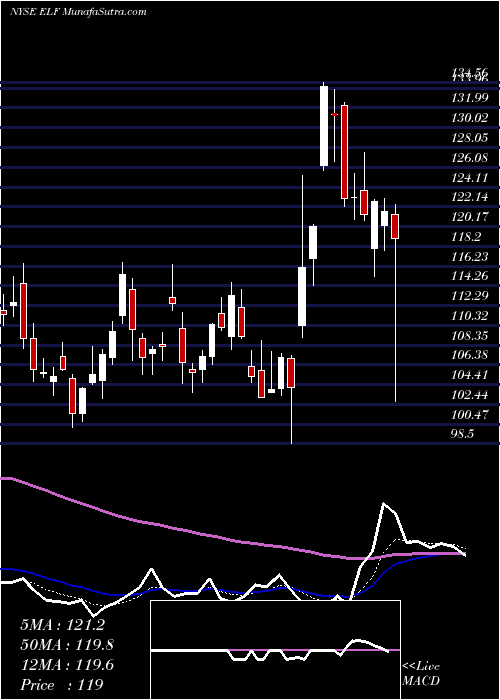Click the 131.99 price axis label
Image resolution: width=500 pixels, height=700 pixels.
[x=469, y=99]
